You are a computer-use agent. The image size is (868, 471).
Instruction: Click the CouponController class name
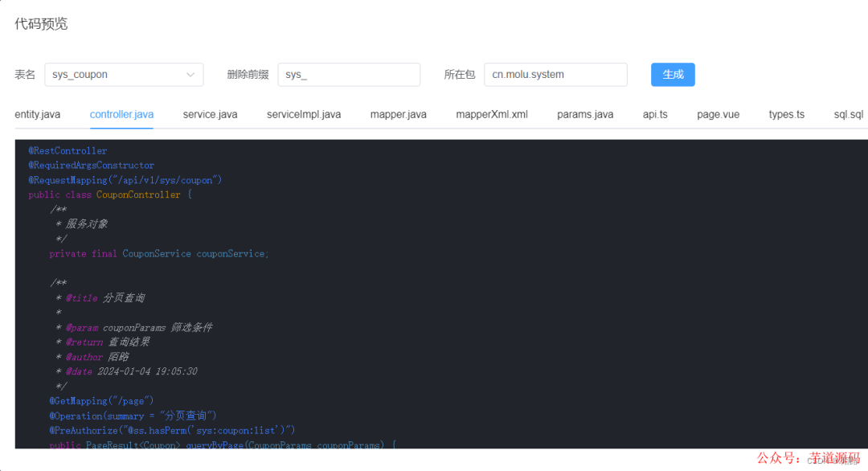(138, 195)
